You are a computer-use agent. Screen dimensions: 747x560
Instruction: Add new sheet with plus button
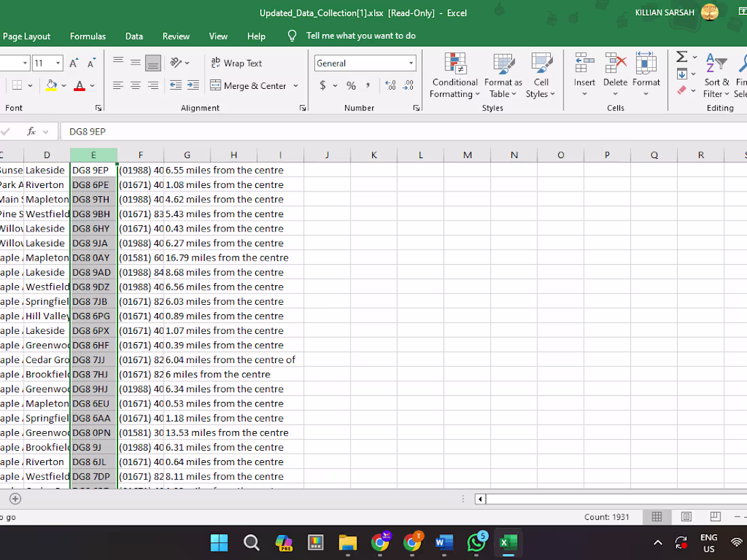[15, 499]
